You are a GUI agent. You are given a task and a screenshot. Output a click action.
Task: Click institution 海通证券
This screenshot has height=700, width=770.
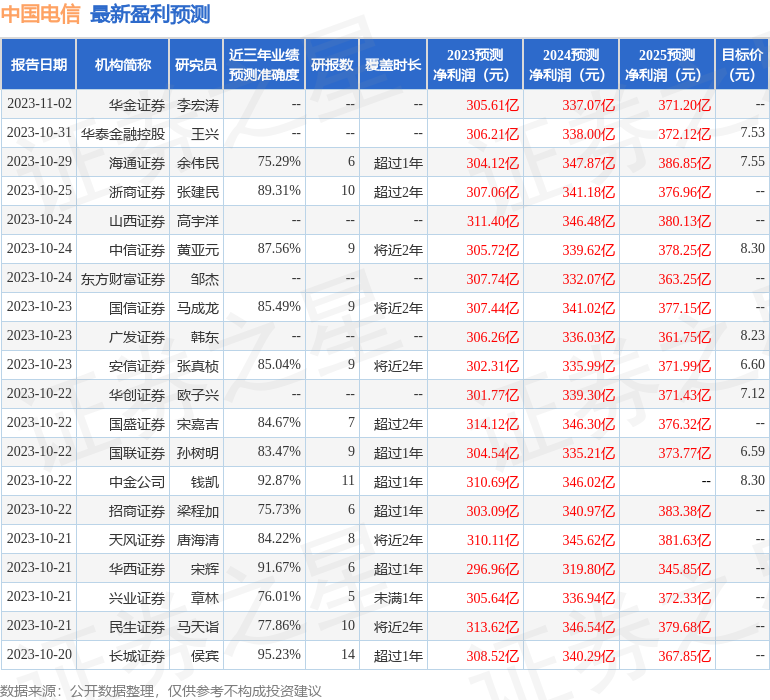137,163
